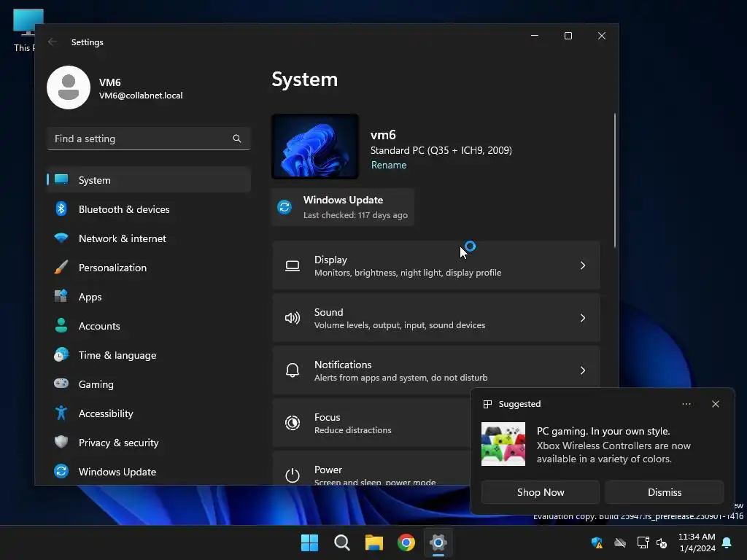The height and width of the screenshot is (560, 747).
Task: Click the Apps icon in sidebar
Action: point(61,296)
